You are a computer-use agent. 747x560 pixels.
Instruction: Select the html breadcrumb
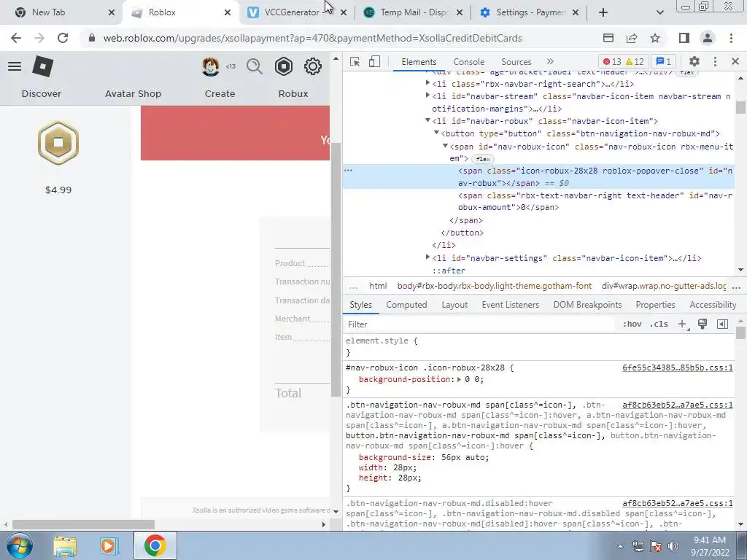click(x=378, y=286)
